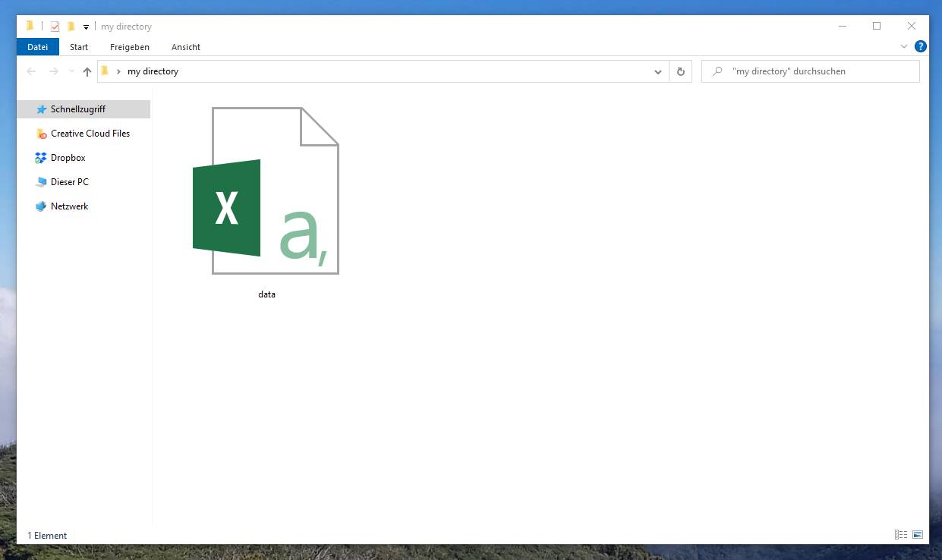Minimize the my directory window
Viewport: 942px width, 560px height.
tap(843, 26)
